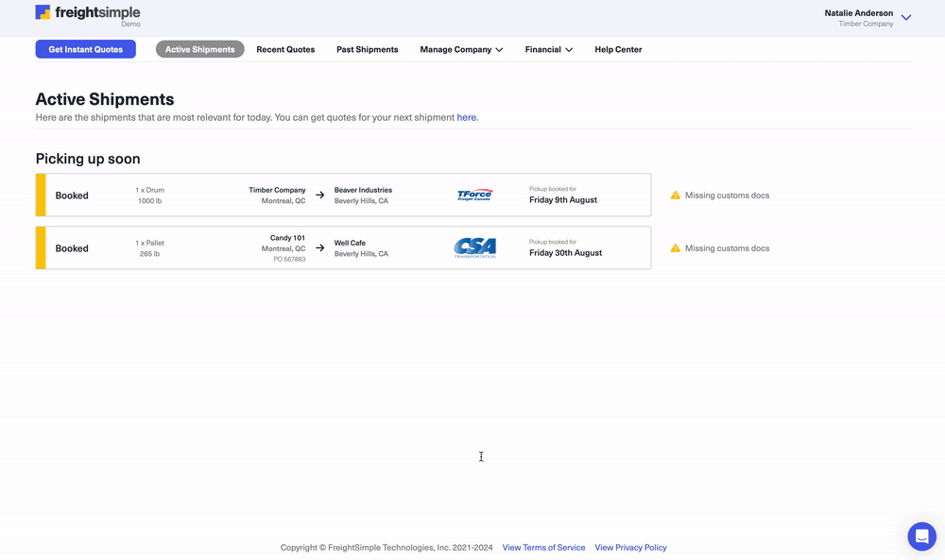Click the CSA Transportation carrier logo
The height and width of the screenshot is (560, 945).
(474, 248)
